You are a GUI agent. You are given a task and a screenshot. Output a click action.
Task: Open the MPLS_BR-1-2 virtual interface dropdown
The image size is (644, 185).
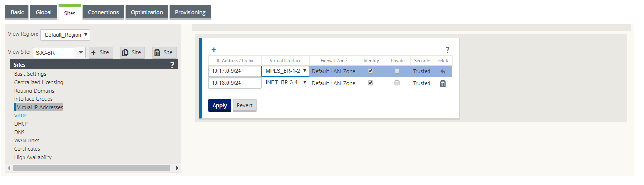pos(285,71)
